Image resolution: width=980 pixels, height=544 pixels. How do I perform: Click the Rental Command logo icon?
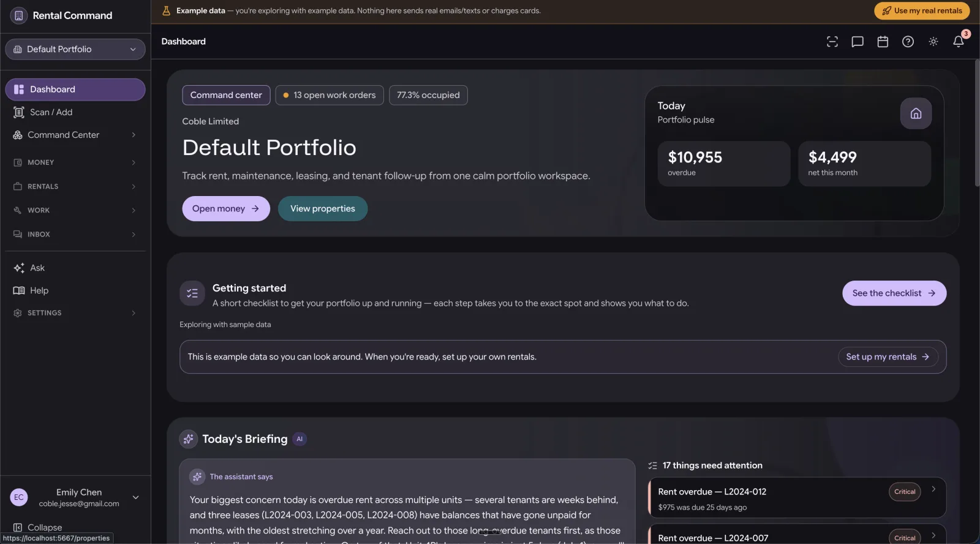click(19, 15)
